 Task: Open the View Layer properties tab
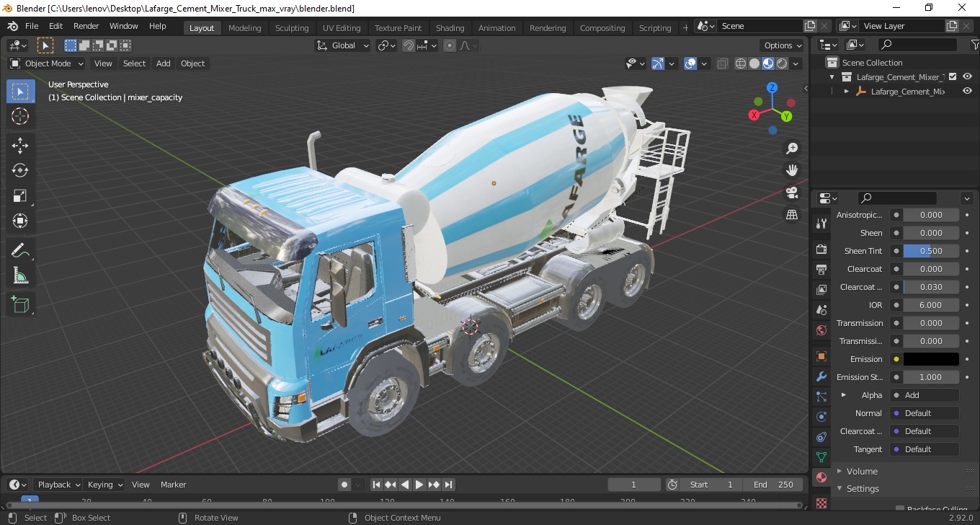pyautogui.click(x=821, y=289)
